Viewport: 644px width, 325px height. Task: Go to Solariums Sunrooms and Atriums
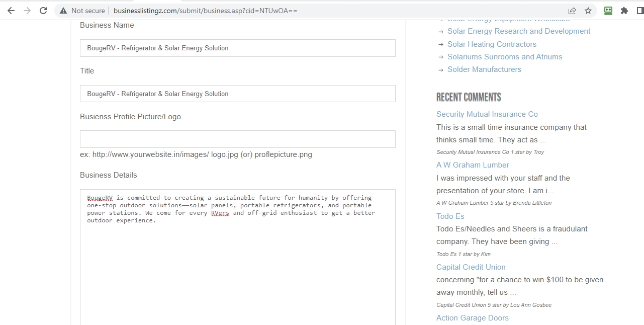tap(505, 57)
